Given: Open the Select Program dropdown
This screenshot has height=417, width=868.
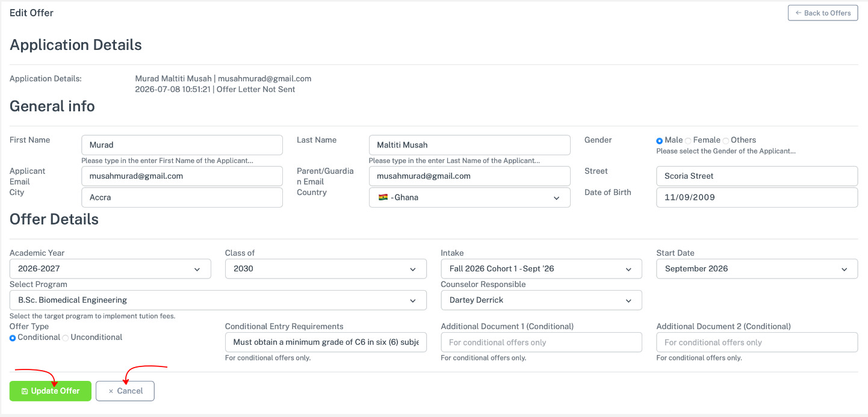Looking at the screenshot, I should click(218, 300).
